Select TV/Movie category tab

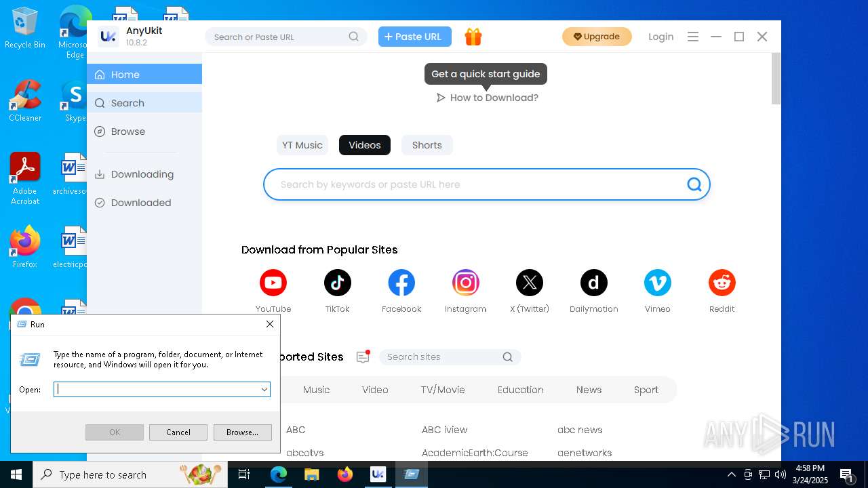click(x=443, y=390)
